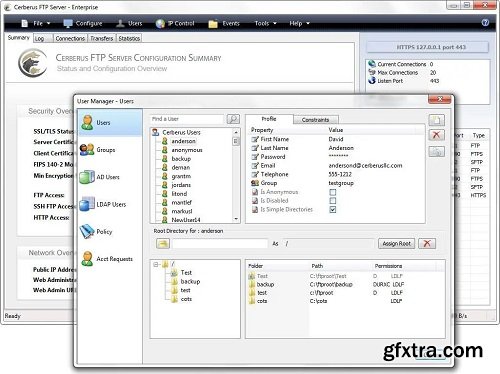This screenshot has height=374, width=500.
Task: Click the Group property icon
Action: [x=255, y=183]
